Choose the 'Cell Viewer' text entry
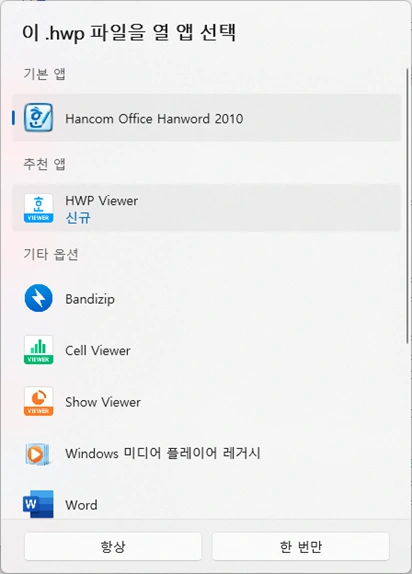The image size is (412, 574). (x=98, y=351)
